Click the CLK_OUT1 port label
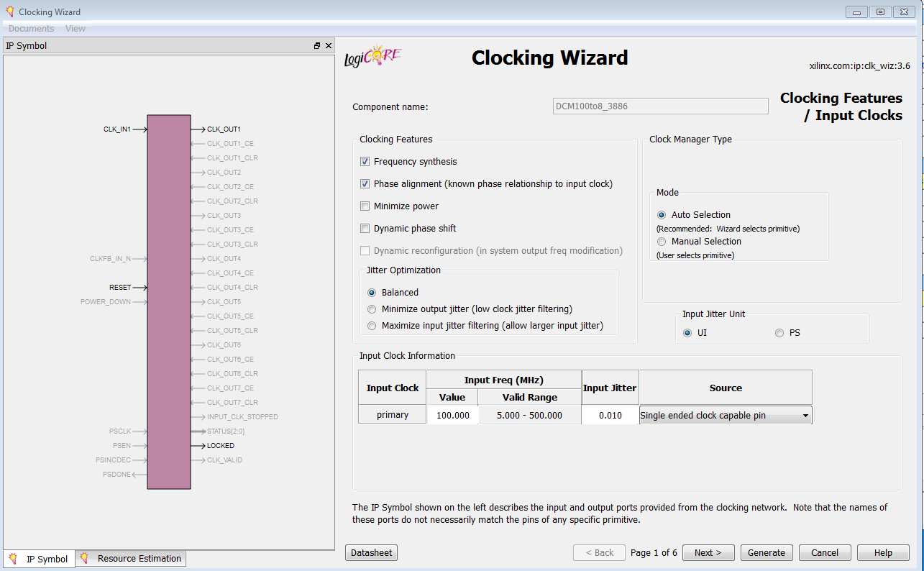924x571 pixels. tap(224, 129)
